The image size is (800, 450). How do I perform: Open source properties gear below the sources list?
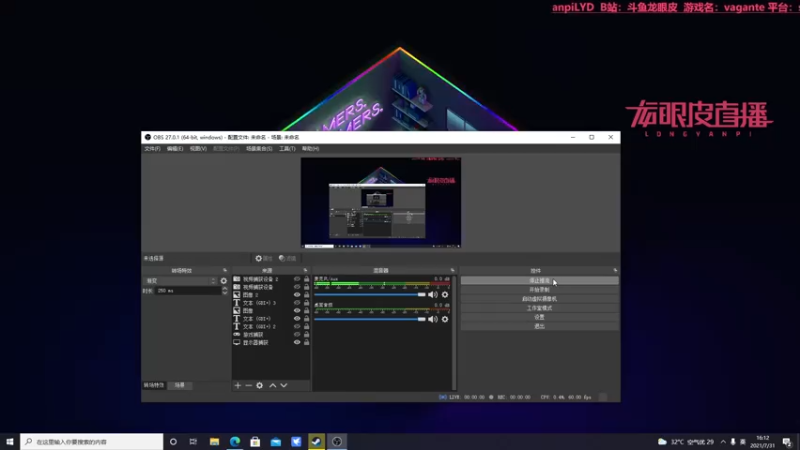(260, 385)
